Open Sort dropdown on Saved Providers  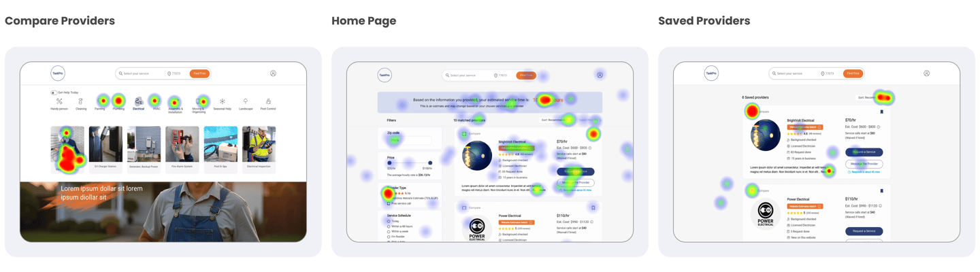[x=873, y=97]
